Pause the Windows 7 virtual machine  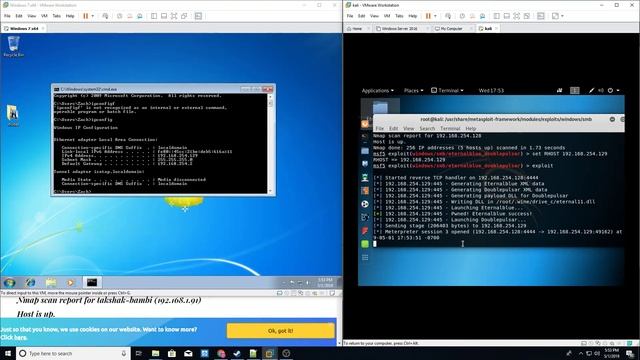click(85, 16)
